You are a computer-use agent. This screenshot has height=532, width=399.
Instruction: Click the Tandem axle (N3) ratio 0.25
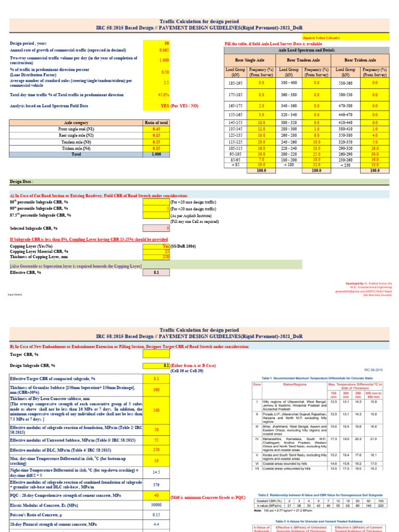pyautogui.click(x=156, y=142)
